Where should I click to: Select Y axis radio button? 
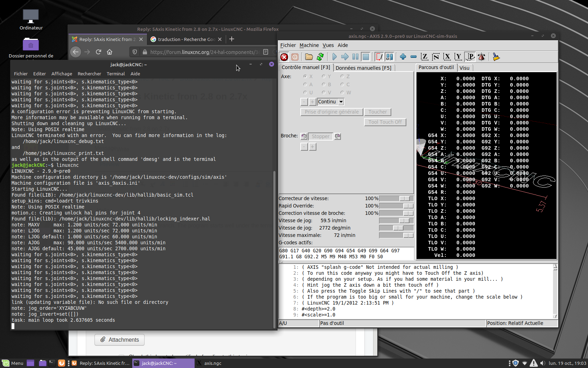pyautogui.click(x=324, y=76)
